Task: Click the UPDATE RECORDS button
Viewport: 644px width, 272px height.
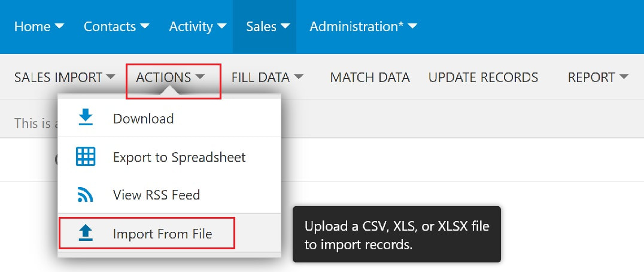Action: [x=483, y=77]
